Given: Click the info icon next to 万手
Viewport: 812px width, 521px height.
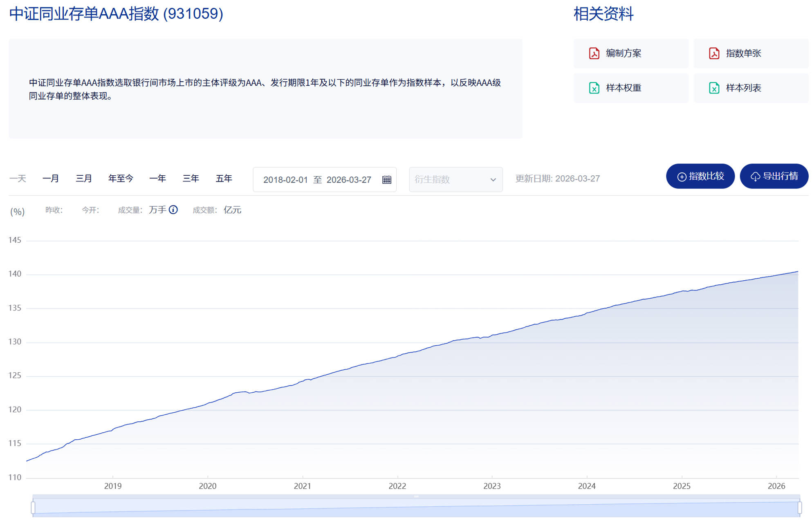Looking at the screenshot, I should click(173, 210).
